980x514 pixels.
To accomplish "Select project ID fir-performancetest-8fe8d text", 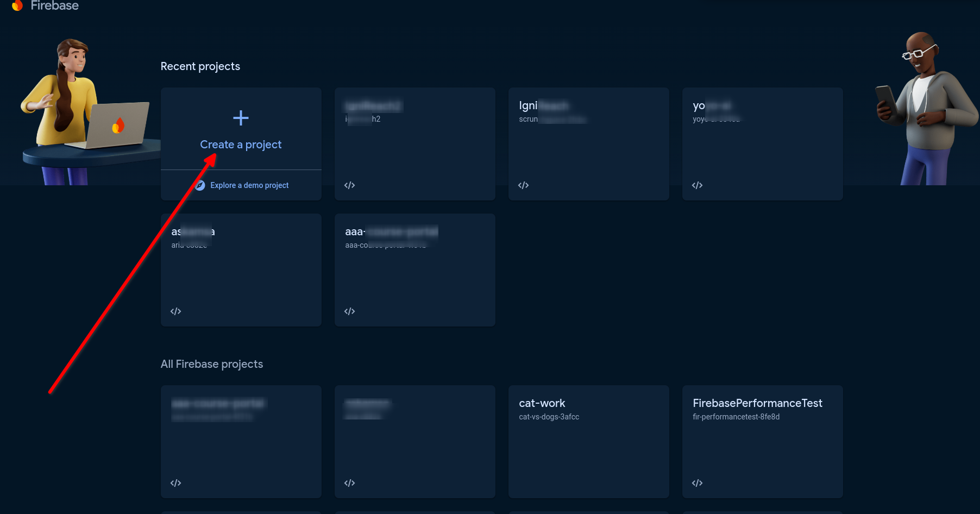I will (x=736, y=417).
